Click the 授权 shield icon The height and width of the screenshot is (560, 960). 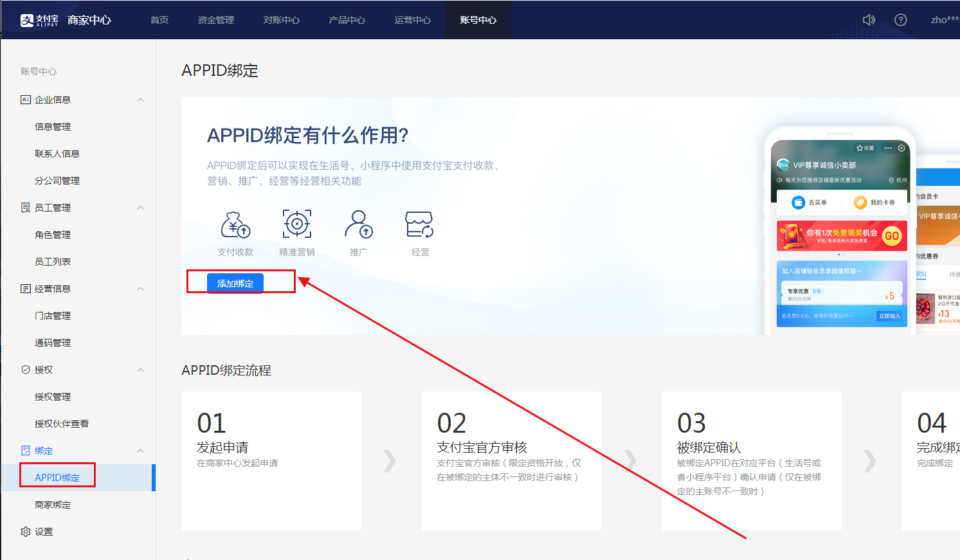(x=26, y=370)
